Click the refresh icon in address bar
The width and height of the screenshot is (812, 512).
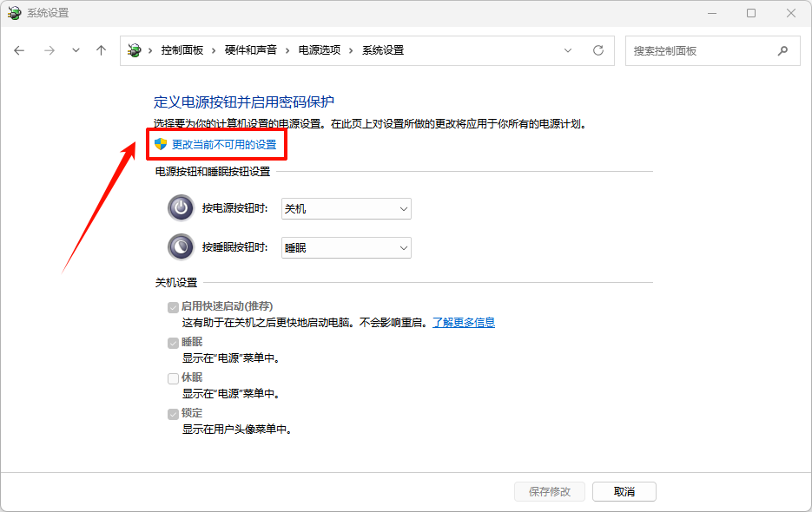coord(597,50)
